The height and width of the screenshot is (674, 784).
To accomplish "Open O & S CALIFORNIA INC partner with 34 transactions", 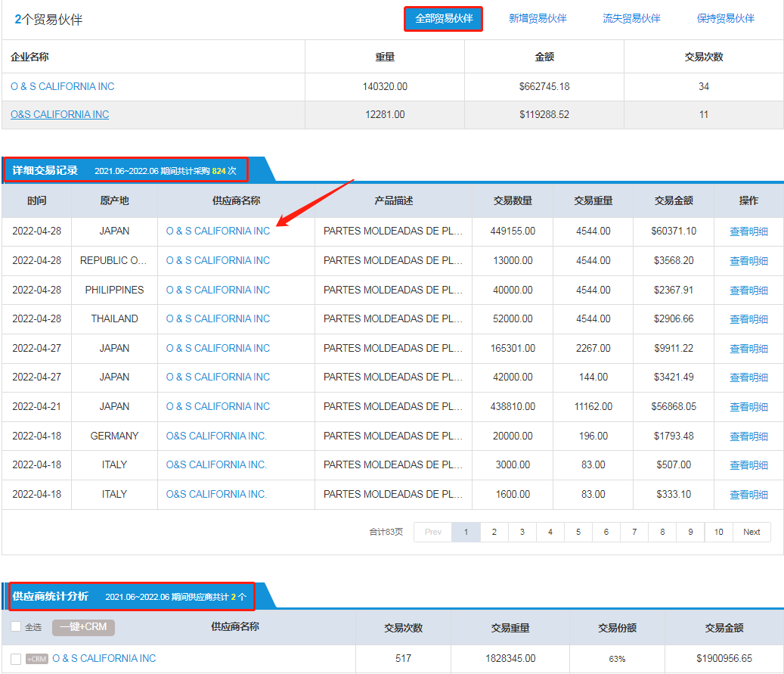I will (63, 87).
